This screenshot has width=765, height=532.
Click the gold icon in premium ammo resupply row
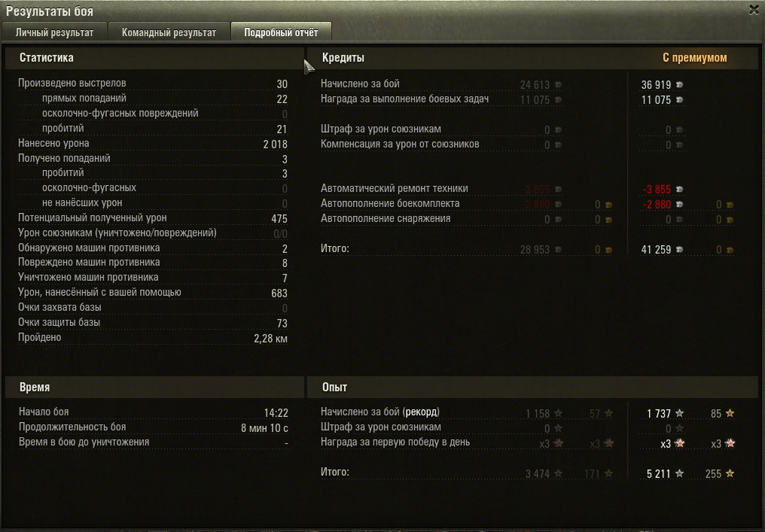[730, 205]
